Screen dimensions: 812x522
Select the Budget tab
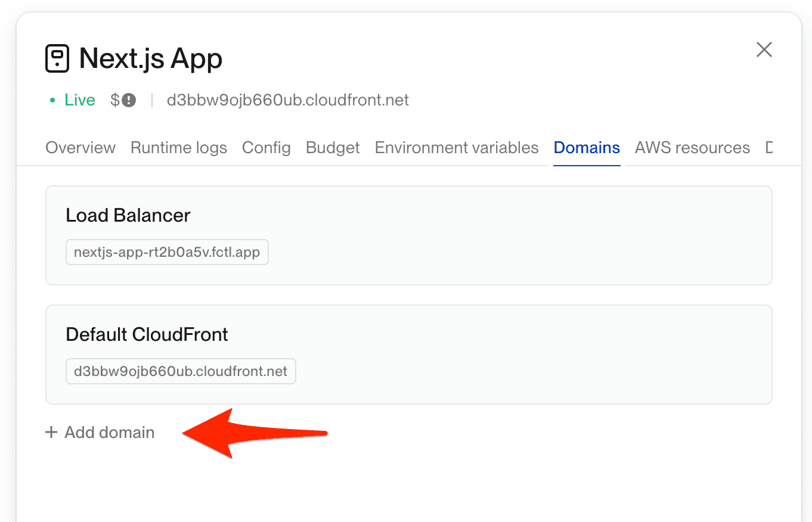coord(333,148)
